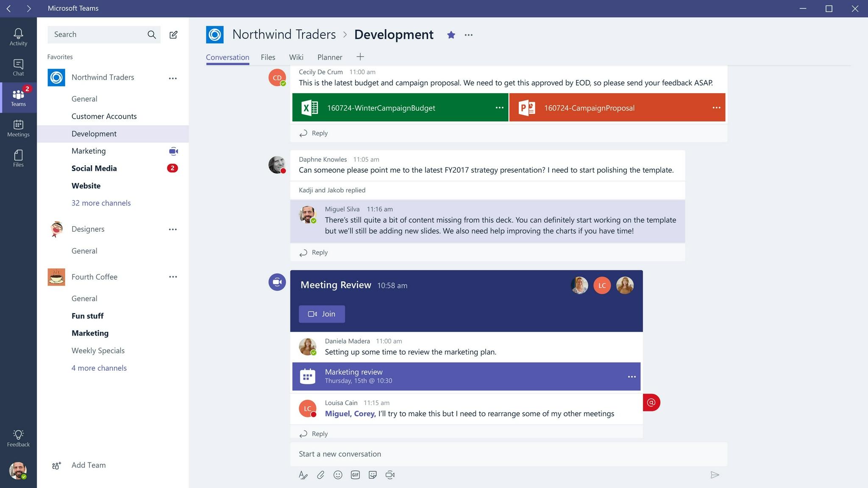This screenshot has height=488, width=868.
Task: Expand 32 more channels in Northwind Traders
Action: 101,202
